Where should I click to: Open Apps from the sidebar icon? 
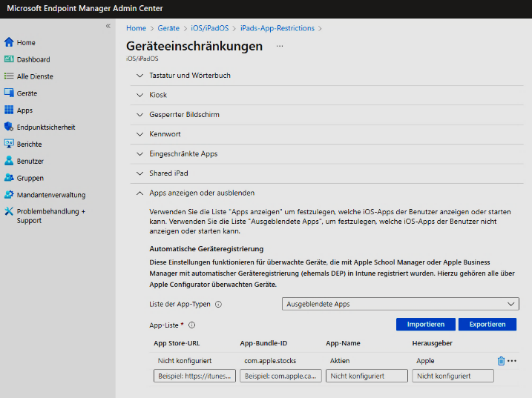tap(9, 110)
